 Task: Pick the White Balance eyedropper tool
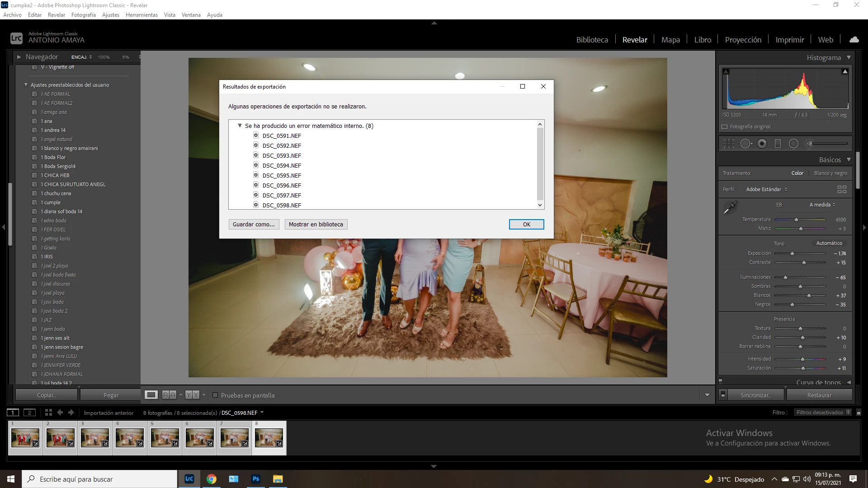pos(730,208)
